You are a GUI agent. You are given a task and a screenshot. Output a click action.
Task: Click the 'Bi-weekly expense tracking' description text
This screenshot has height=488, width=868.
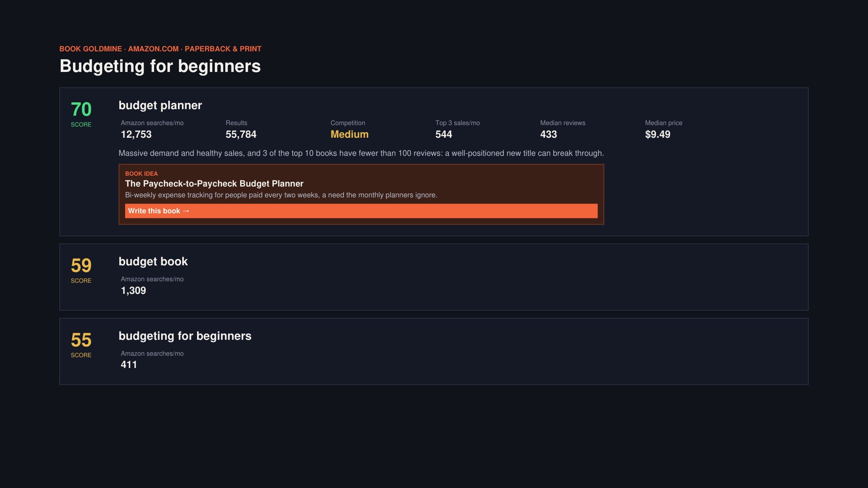pyautogui.click(x=281, y=195)
